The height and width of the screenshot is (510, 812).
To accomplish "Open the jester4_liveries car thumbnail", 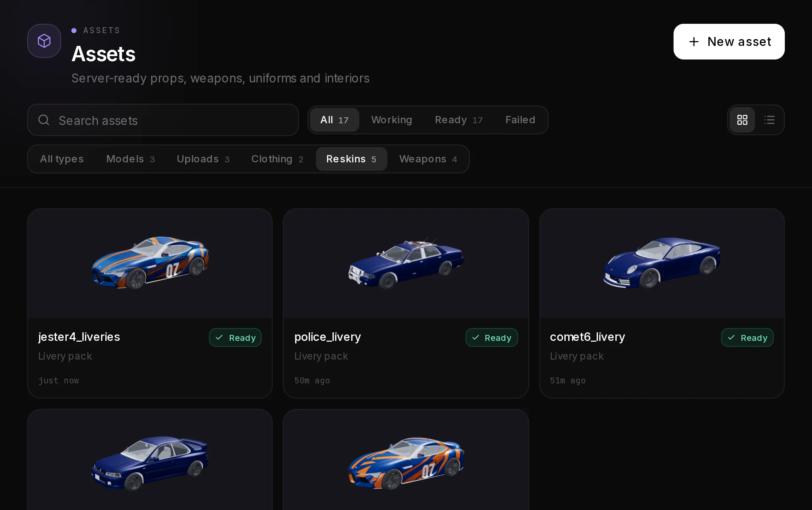I will (x=150, y=263).
